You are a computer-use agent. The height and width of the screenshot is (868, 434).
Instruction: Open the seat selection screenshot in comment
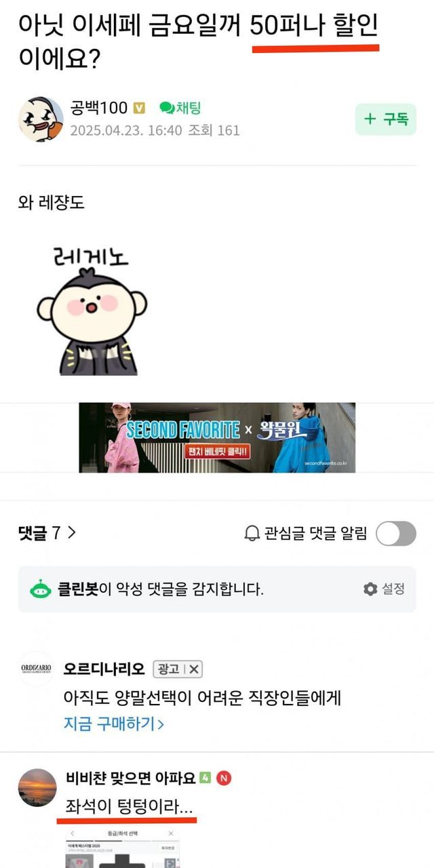click(x=123, y=845)
